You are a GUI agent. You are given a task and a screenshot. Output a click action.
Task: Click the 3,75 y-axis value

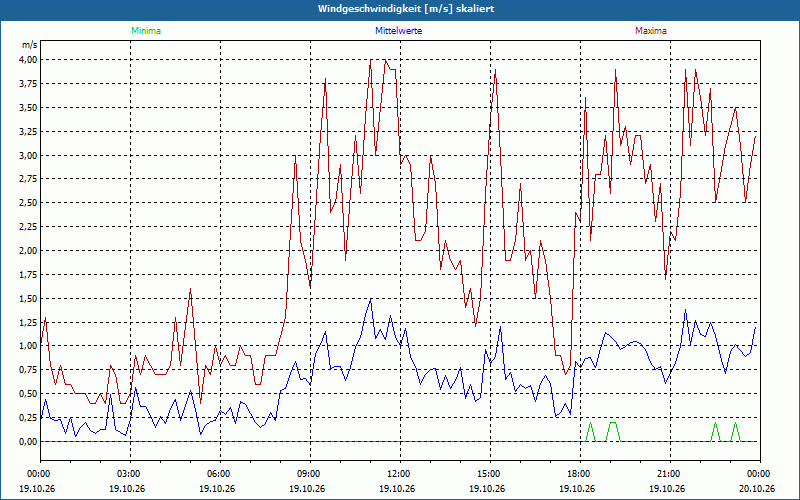coord(28,84)
